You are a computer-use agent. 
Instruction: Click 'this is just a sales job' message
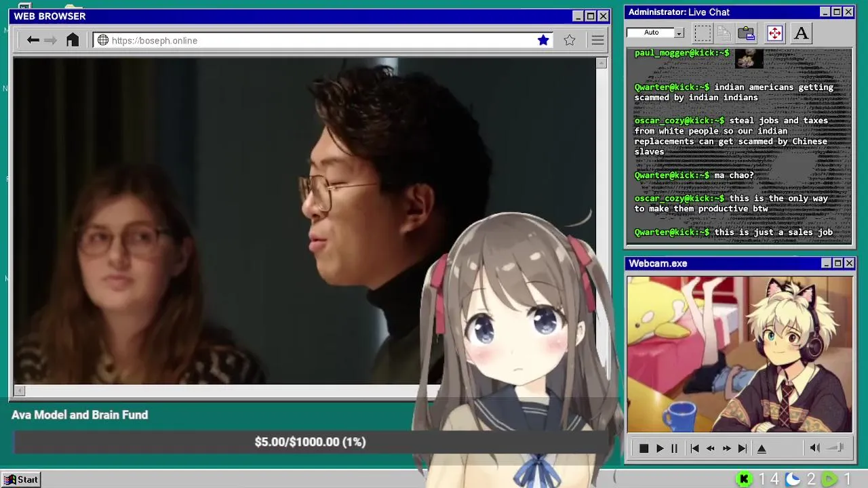click(774, 232)
